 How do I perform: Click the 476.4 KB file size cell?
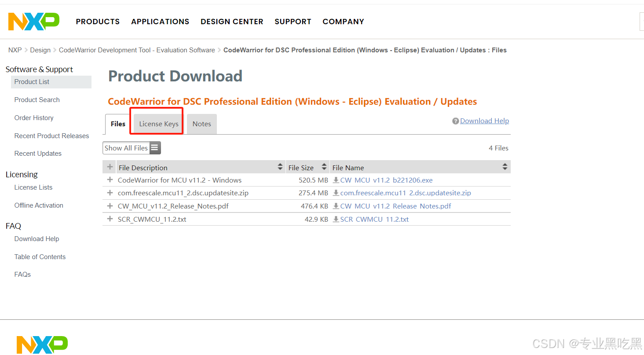(x=314, y=206)
